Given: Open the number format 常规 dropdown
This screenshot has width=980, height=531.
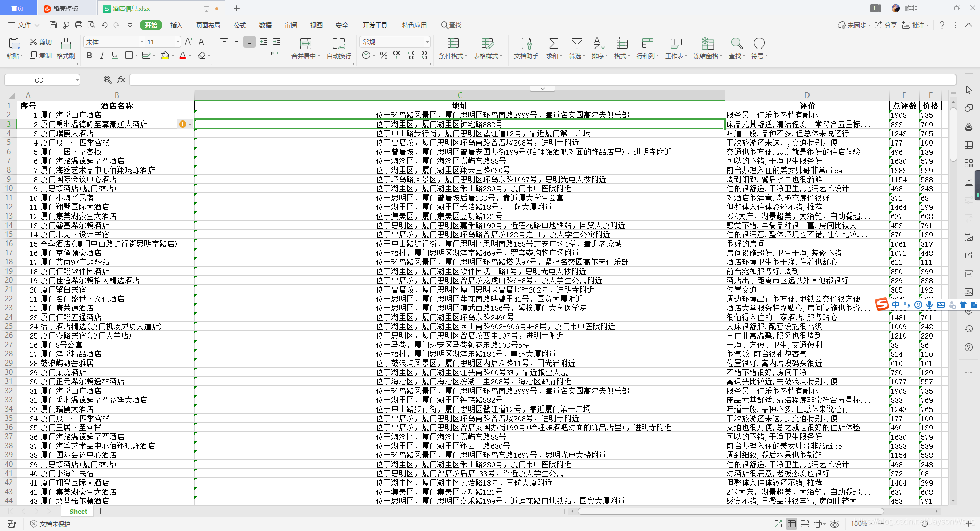Looking at the screenshot, I should point(427,42).
